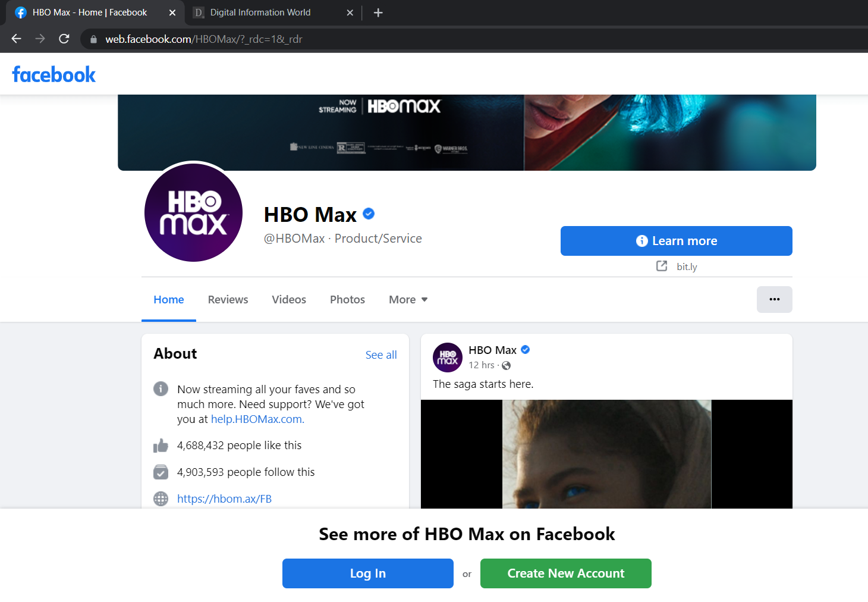The width and height of the screenshot is (868, 602).
Task: Reload the page with refresh icon
Action: (64, 39)
